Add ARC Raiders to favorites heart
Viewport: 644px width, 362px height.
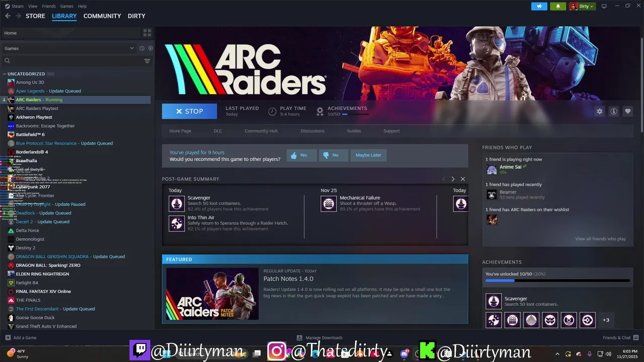pyautogui.click(x=627, y=111)
